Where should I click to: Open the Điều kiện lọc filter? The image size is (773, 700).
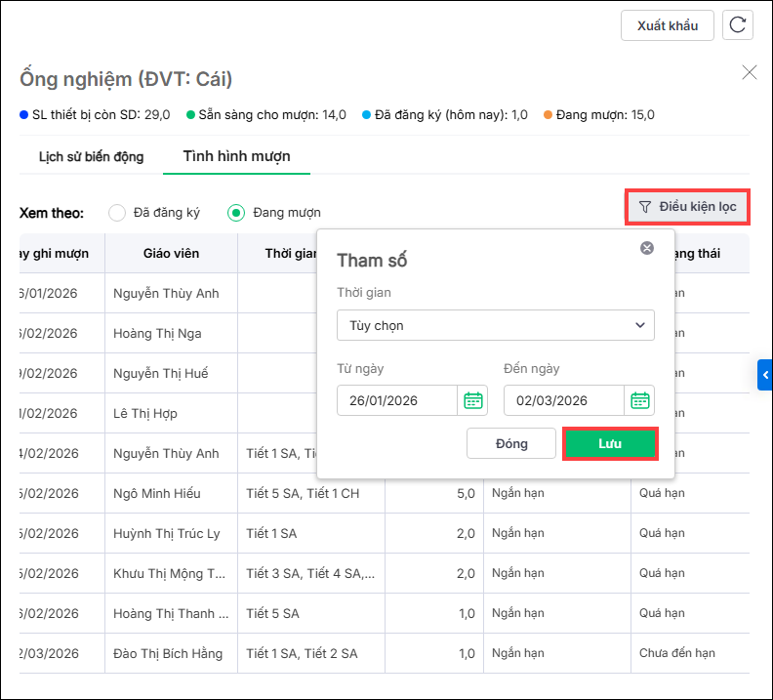688,207
